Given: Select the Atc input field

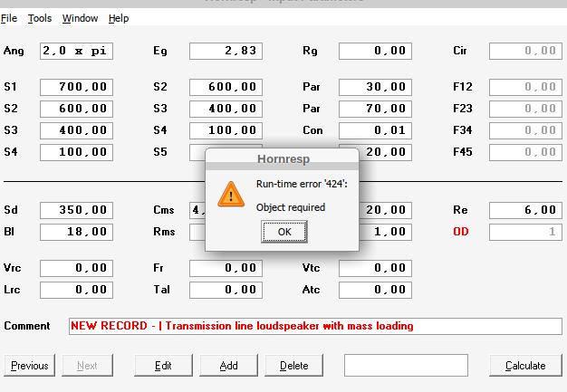Looking at the screenshot, I should coord(375,290).
